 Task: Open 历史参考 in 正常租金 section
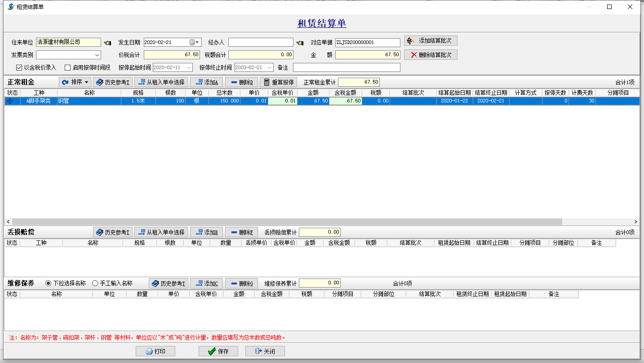coord(112,82)
